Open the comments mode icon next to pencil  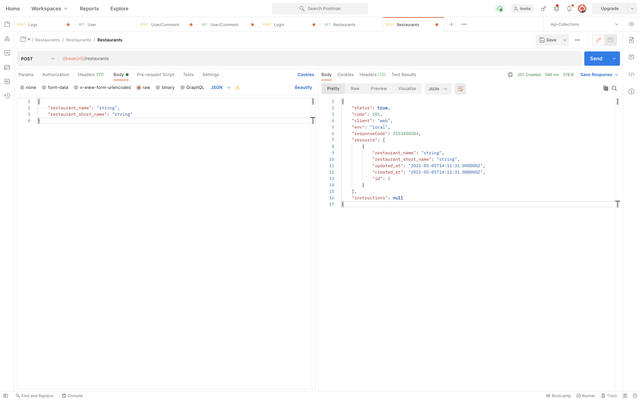point(611,40)
